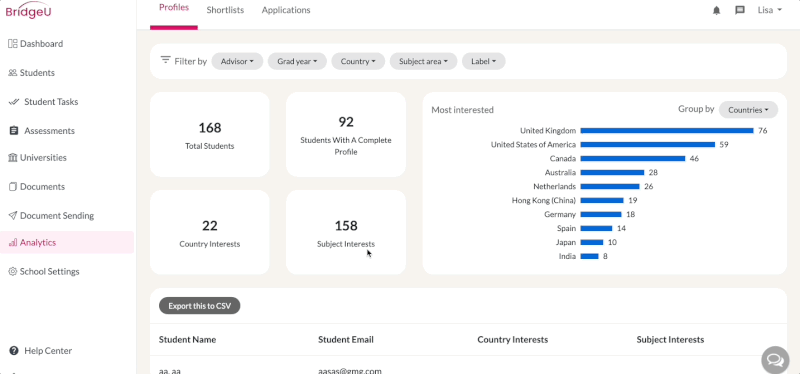Viewport: 800px width, 374px height.
Task: Open the Subject area filter dropdown
Action: click(x=423, y=61)
